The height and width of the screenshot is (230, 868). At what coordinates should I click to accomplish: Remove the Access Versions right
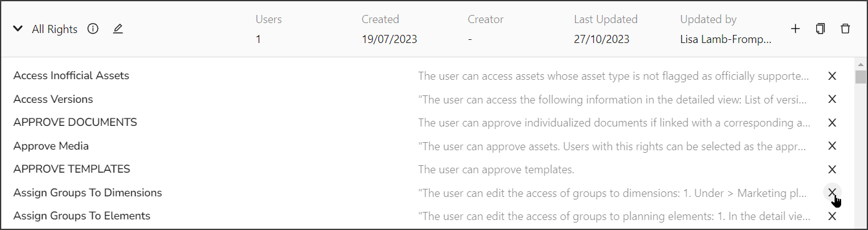(832, 99)
